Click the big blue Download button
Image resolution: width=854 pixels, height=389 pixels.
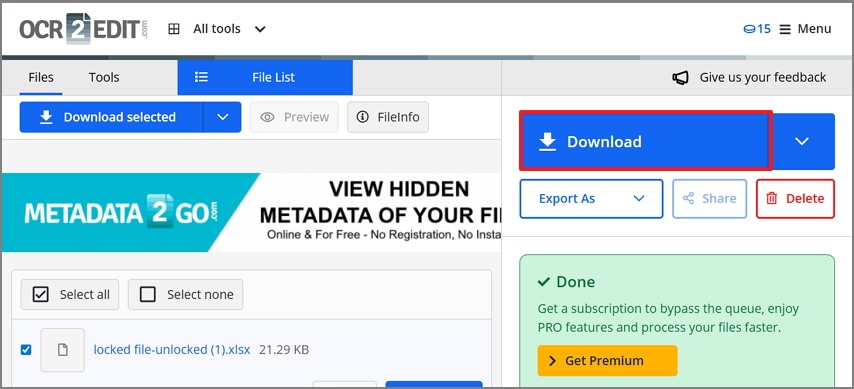pos(646,142)
